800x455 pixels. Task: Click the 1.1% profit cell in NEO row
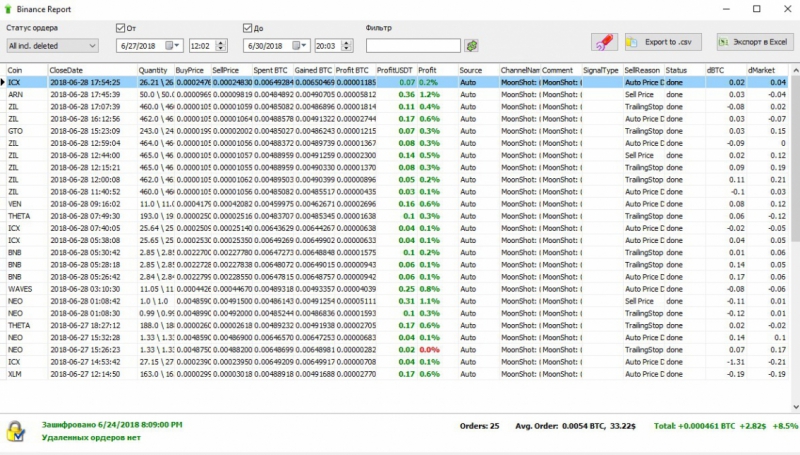pyautogui.click(x=430, y=301)
